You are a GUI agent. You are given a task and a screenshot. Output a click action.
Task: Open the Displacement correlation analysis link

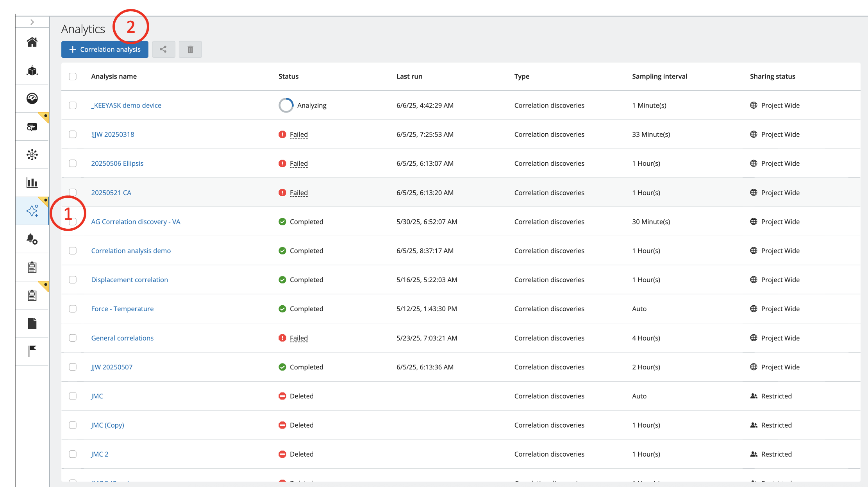tap(129, 280)
